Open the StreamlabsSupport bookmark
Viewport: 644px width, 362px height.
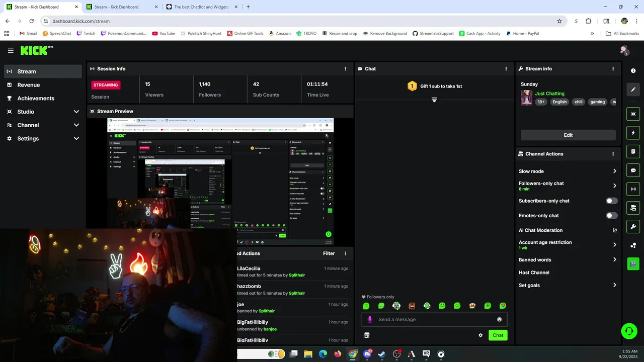click(x=434, y=34)
